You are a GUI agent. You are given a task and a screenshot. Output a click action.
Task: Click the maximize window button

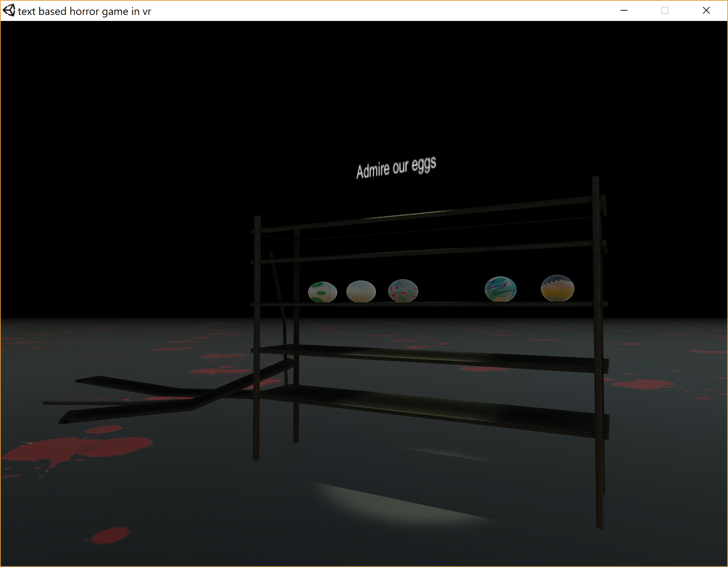tap(665, 11)
